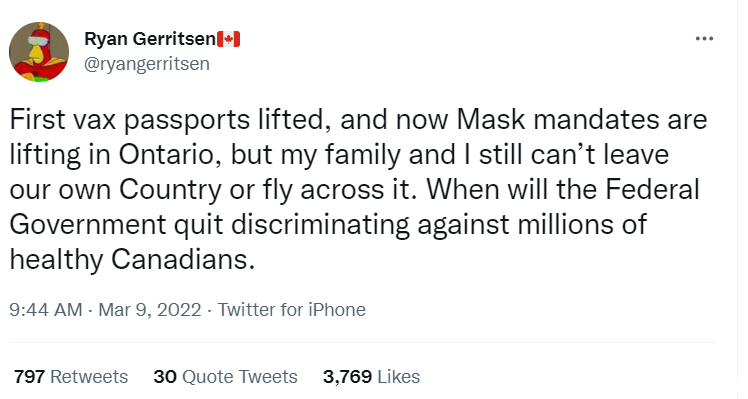Screen dimensions: 748x399
Task: Click the 9:44 AM timestamp
Action: pos(46,310)
